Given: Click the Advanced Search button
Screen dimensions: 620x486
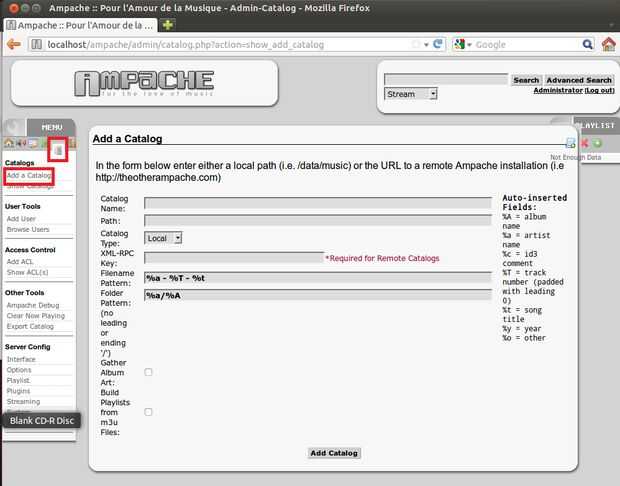Looking at the screenshot, I should (579, 80).
